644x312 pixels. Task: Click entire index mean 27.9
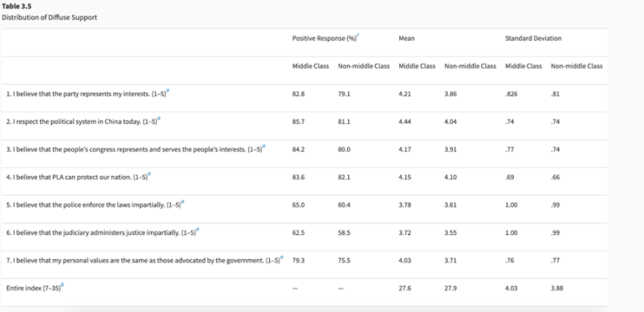tap(450, 289)
